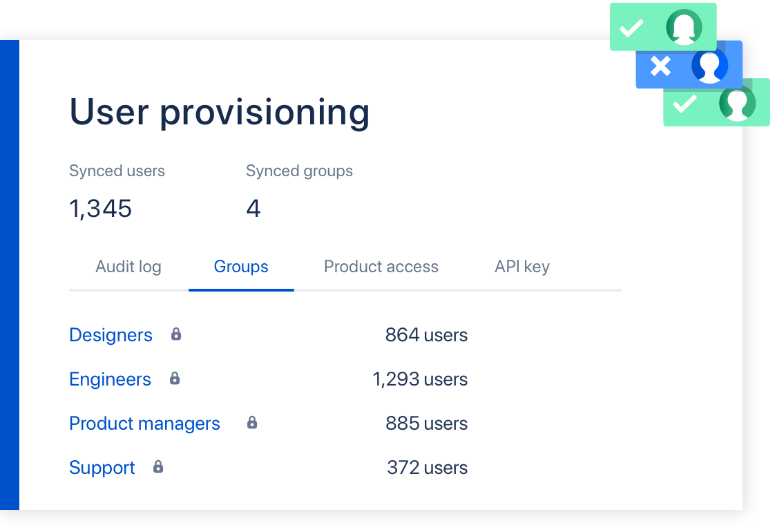Screen dimensions: 775x532
Task: Select the lock icon beside Product managers
Action: click(252, 423)
